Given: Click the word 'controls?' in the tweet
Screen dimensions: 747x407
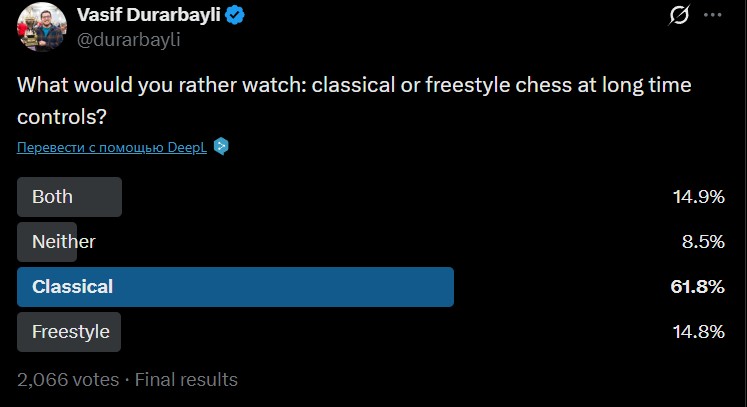Looking at the screenshot, I should (61, 116).
